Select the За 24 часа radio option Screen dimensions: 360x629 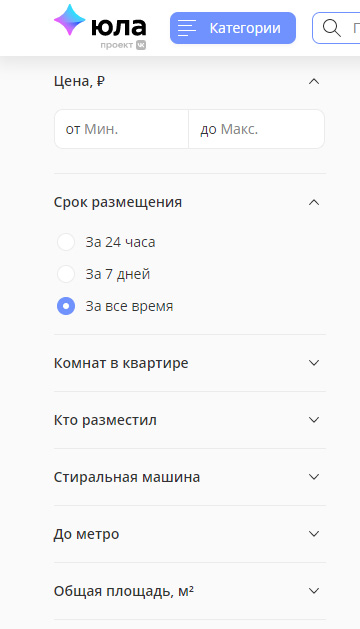(66, 242)
